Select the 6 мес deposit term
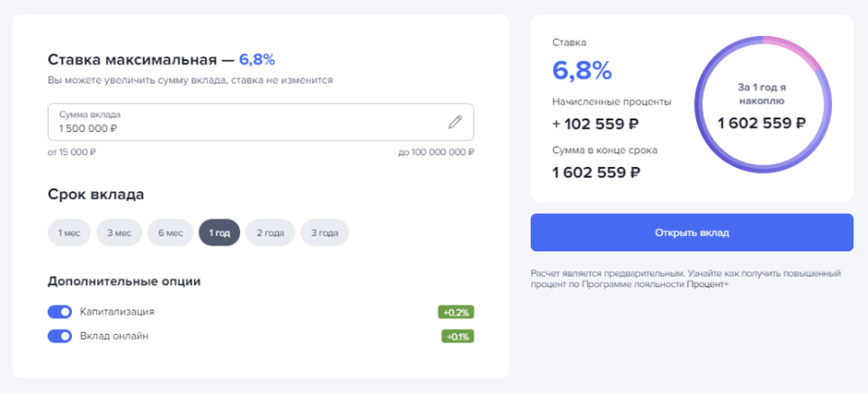 171,233
